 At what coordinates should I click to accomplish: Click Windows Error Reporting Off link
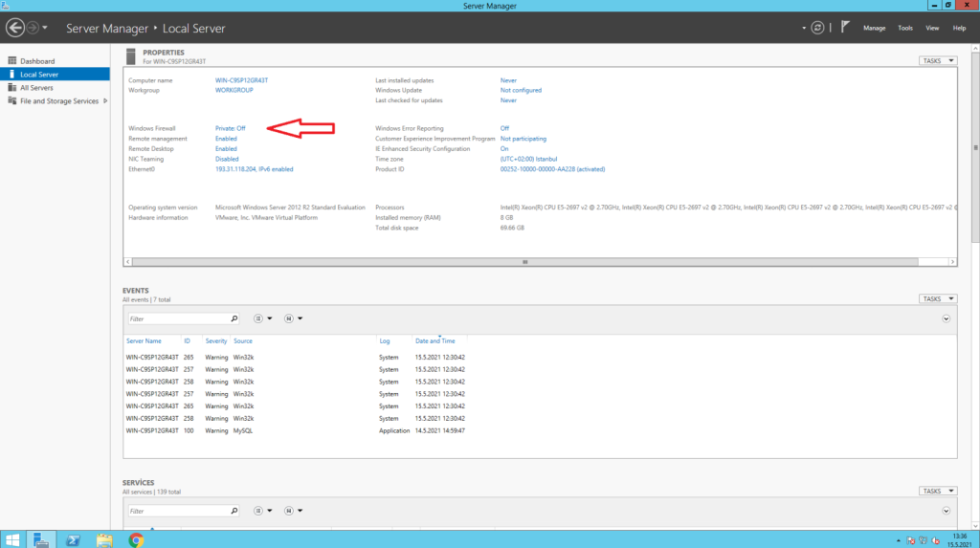point(504,129)
